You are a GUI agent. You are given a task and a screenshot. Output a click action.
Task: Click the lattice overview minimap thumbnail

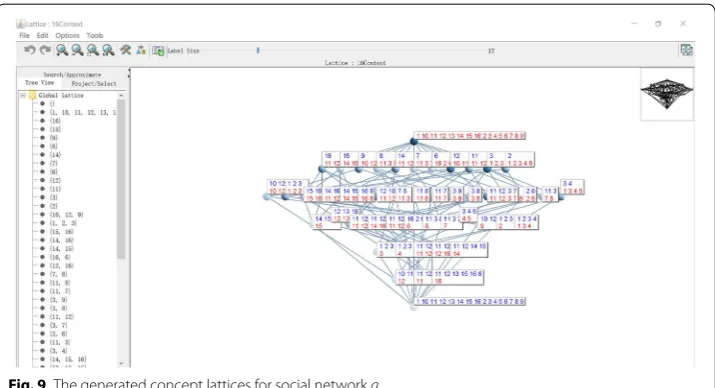point(667,94)
